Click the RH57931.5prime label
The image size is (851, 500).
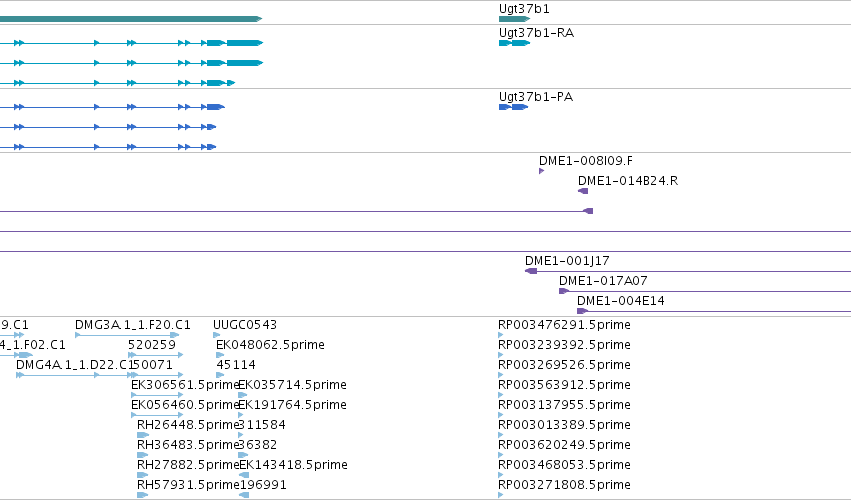click(188, 486)
